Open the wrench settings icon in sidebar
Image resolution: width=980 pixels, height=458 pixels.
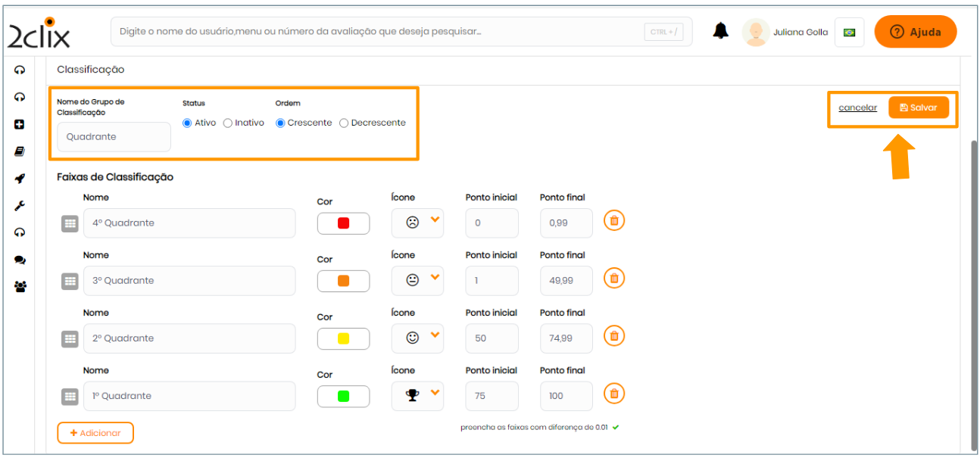(20, 206)
